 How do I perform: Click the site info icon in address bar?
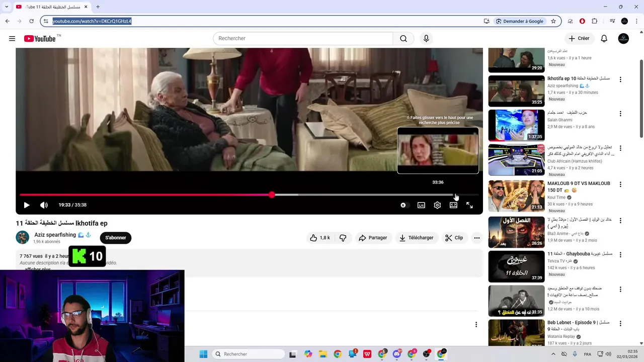[x=46, y=21]
